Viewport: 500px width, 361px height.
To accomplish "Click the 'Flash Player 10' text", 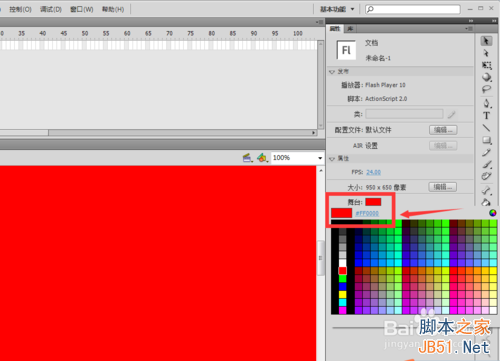I will pyautogui.click(x=385, y=85).
